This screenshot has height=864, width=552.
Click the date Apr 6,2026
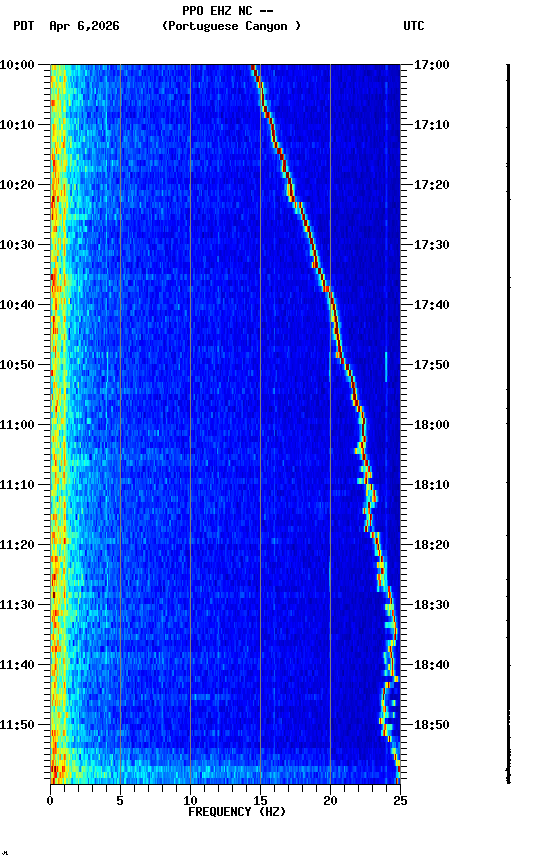(84, 26)
